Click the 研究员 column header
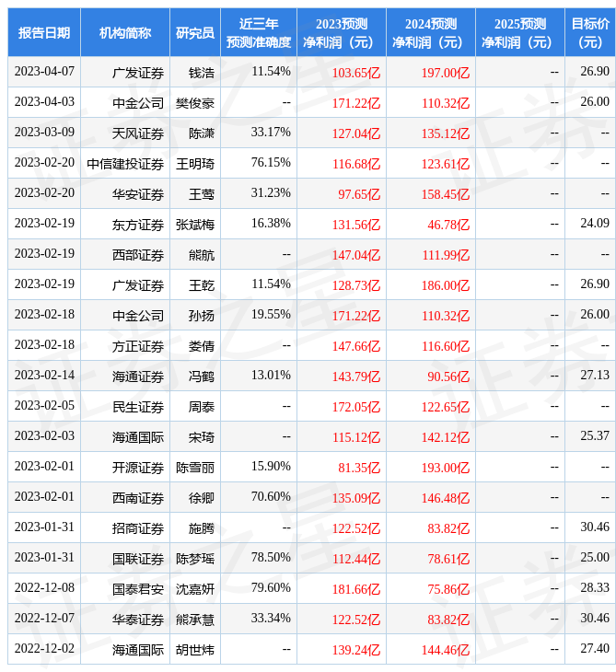The width and height of the screenshot is (616, 672). [195, 32]
